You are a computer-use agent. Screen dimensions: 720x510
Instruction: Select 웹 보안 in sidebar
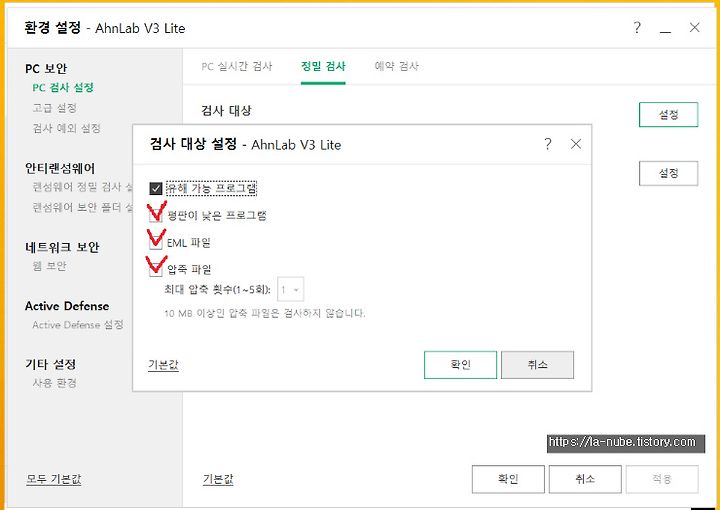pos(49,266)
